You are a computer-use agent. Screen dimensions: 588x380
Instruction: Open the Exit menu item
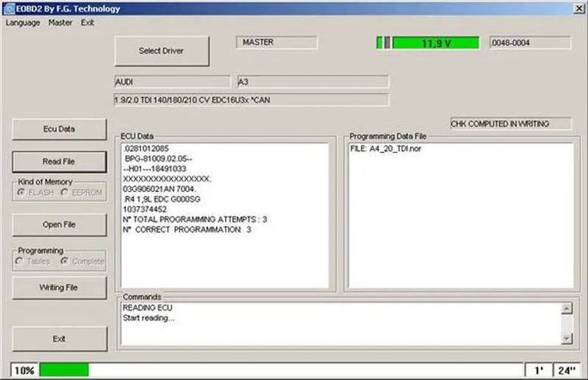(x=87, y=23)
